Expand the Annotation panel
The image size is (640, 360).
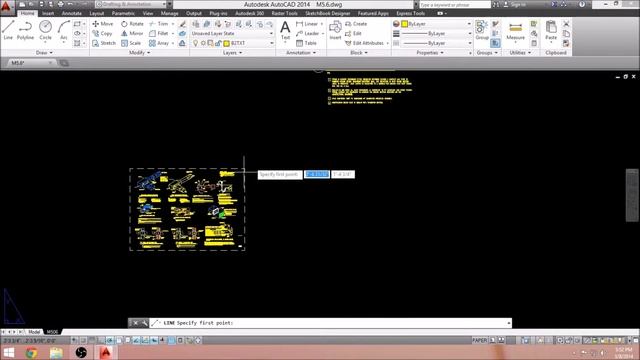(301, 53)
